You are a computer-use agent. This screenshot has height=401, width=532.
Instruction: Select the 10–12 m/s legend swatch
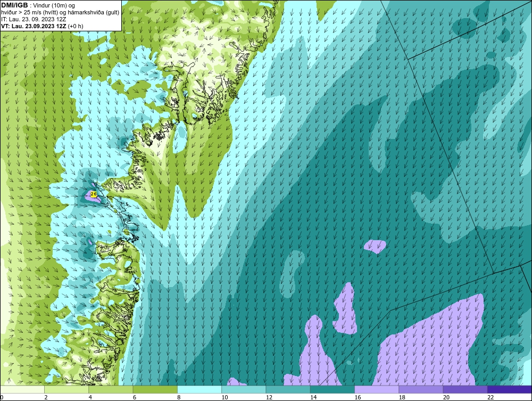pos(244,389)
